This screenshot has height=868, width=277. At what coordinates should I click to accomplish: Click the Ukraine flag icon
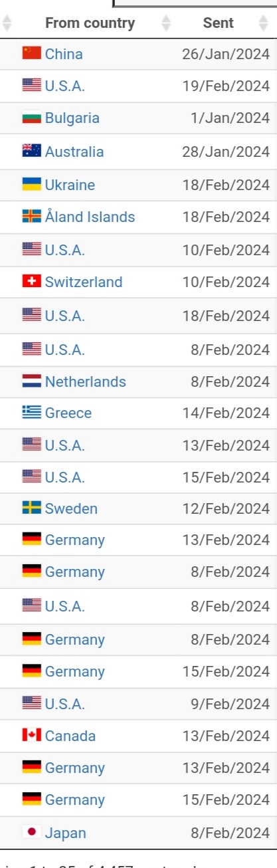(x=31, y=184)
